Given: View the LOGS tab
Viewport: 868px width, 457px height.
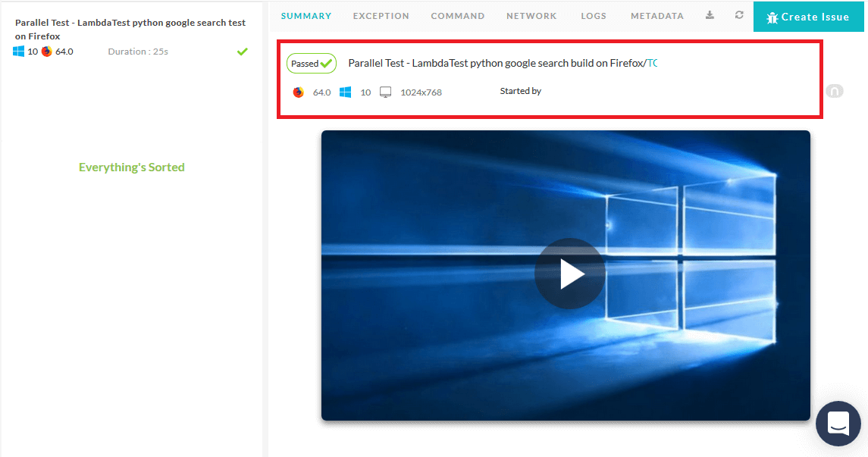Looking at the screenshot, I should (594, 15).
